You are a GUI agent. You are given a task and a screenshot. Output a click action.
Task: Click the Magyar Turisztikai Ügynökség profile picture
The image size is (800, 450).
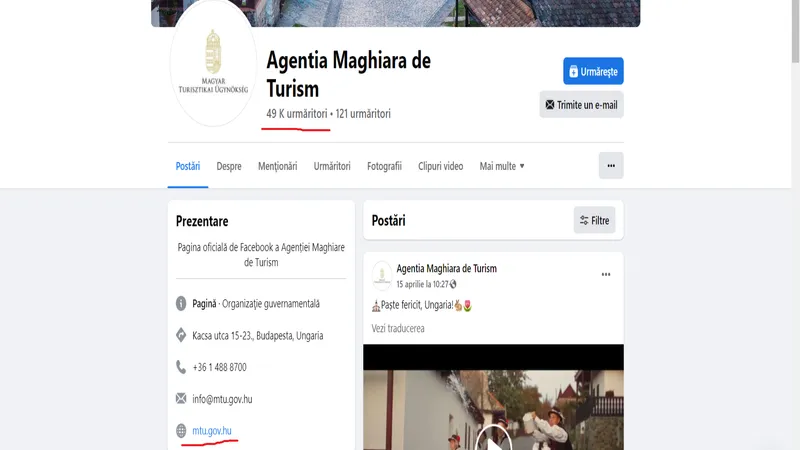[x=212, y=68]
